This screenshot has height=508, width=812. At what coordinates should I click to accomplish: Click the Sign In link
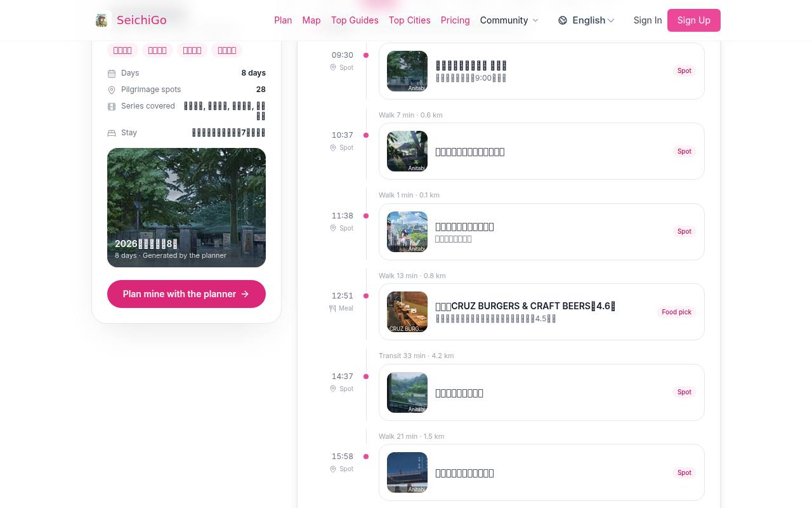point(648,20)
